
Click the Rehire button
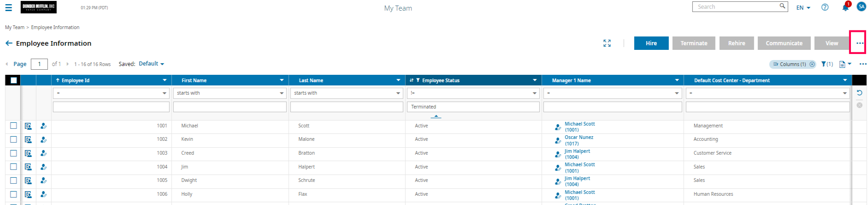tap(737, 43)
